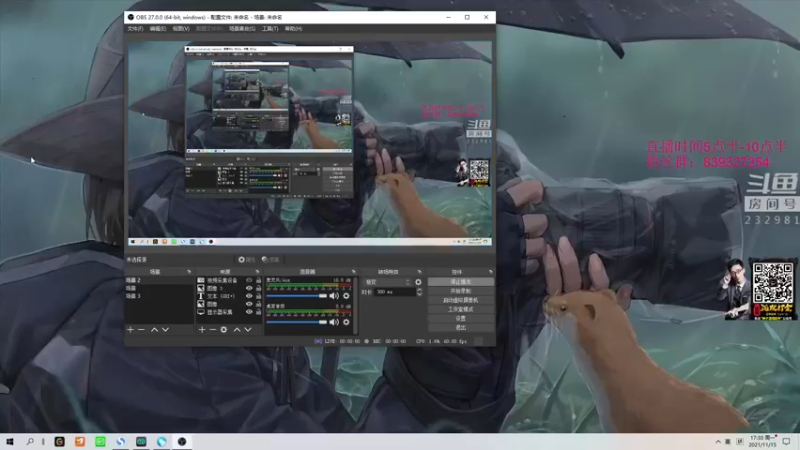The image size is (800, 450).
Task: Click the 开始录制 button
Action: (461, 291)
